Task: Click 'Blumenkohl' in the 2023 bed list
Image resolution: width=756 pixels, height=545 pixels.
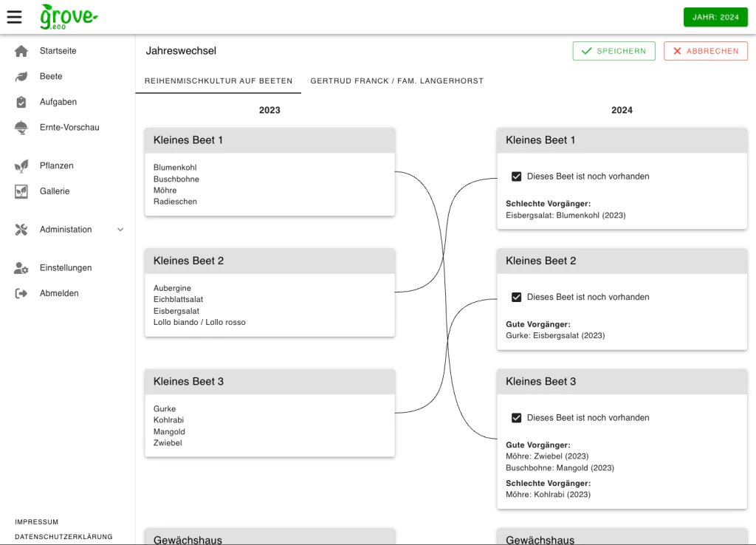Action: (x=175, y=168)
